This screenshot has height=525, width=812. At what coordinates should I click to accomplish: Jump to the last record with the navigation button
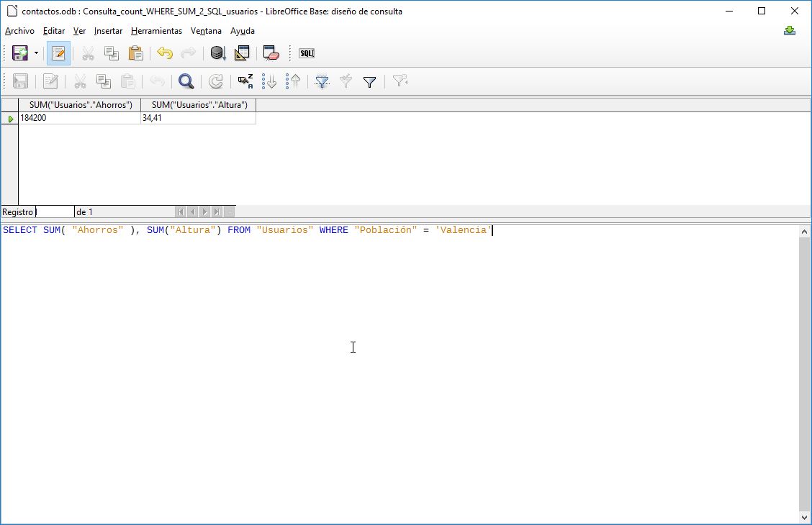tap(216, 211)
